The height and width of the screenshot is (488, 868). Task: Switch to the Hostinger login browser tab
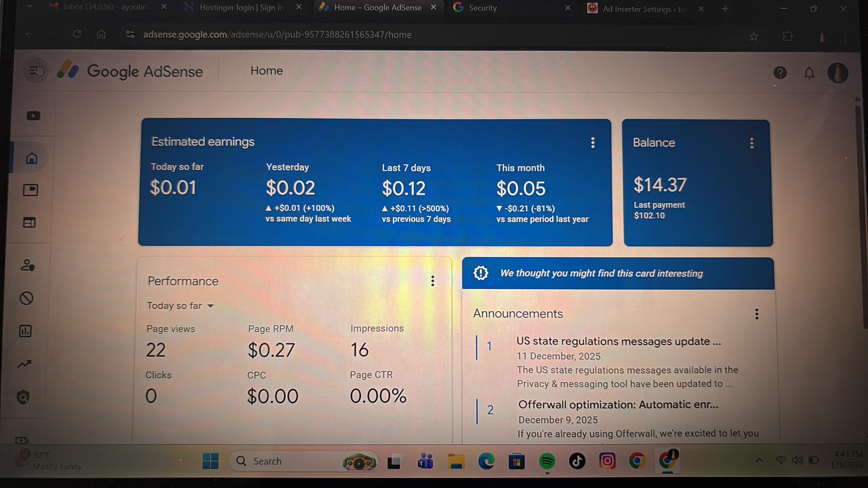point(241,8)
